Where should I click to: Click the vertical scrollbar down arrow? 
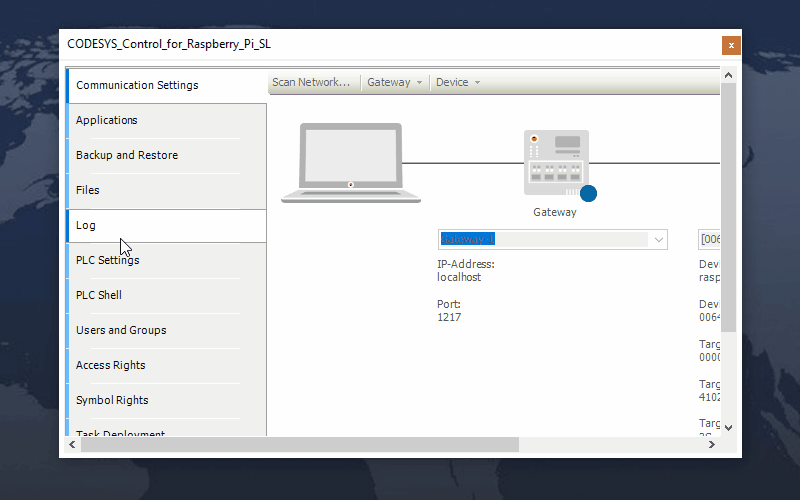tap(728, 427)
